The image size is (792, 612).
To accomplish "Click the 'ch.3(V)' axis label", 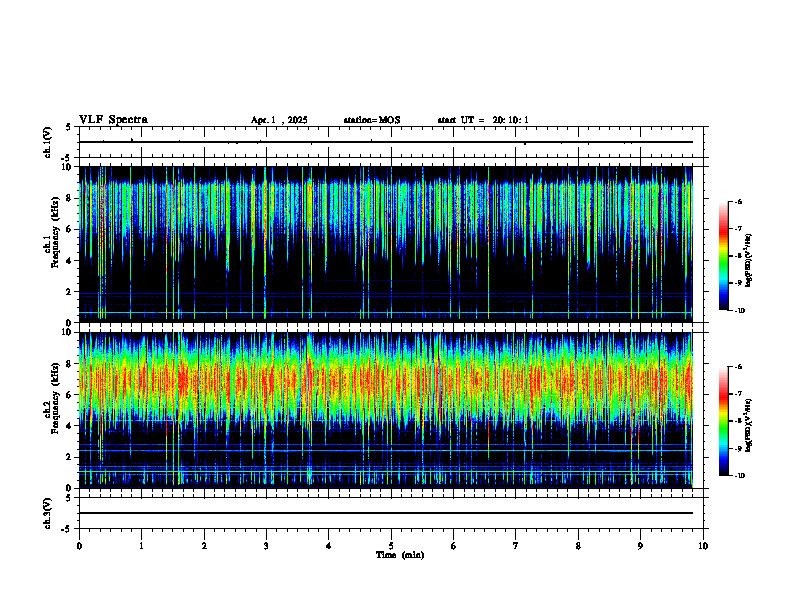I will coord(48,514).
